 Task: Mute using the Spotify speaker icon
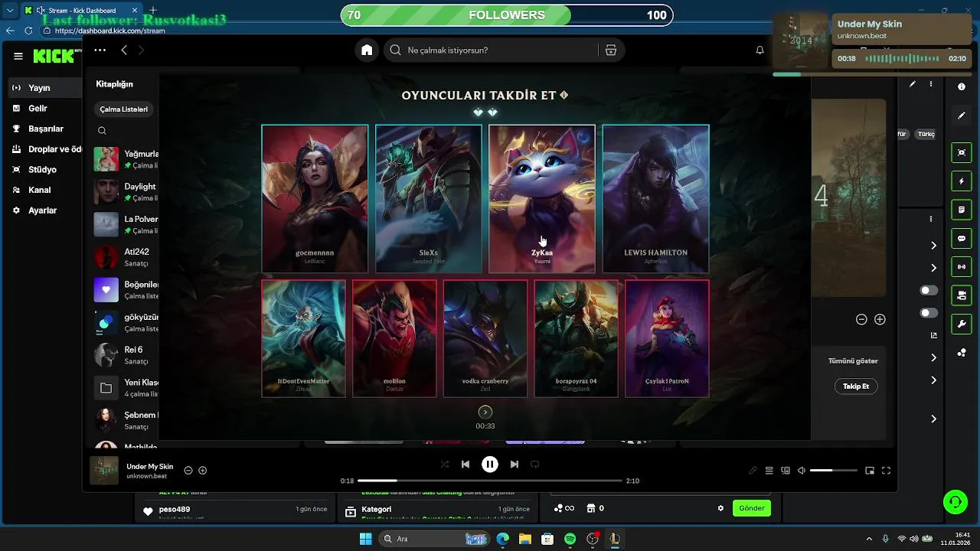(802, 471)
